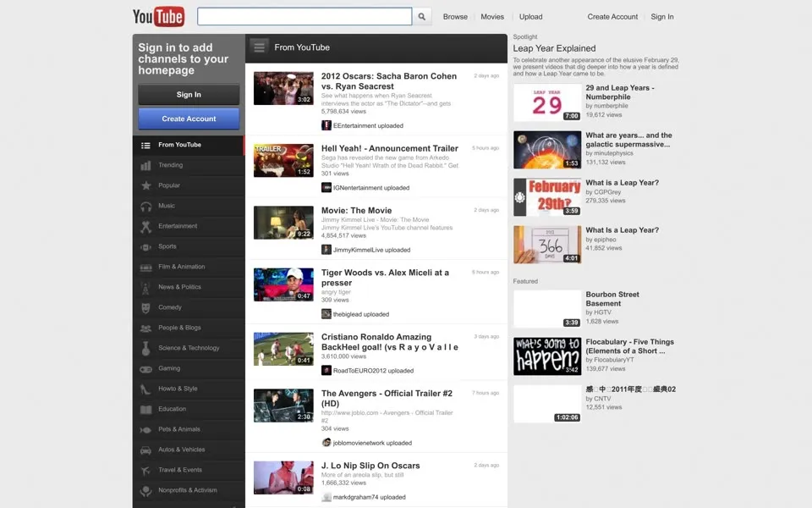The height and width of the screenshot is (508, 812).
Task: Click the Popular star icon
Action: [146, 185]
